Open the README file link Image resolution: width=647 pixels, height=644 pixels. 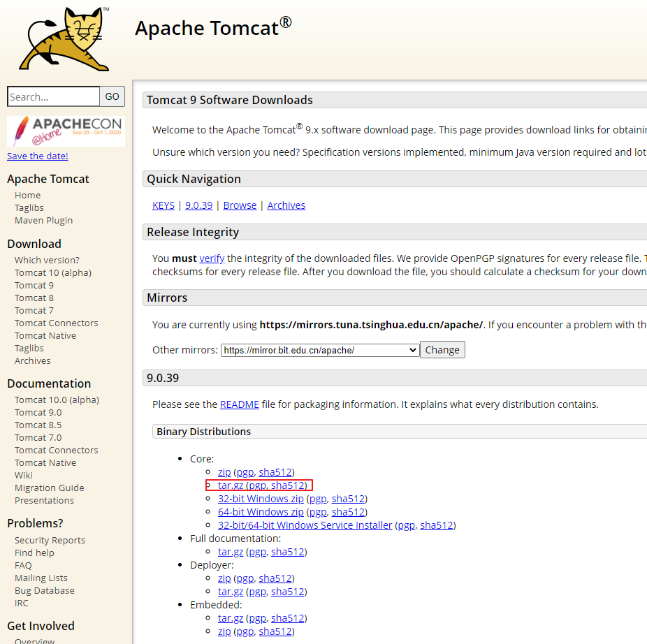point(240,404)
